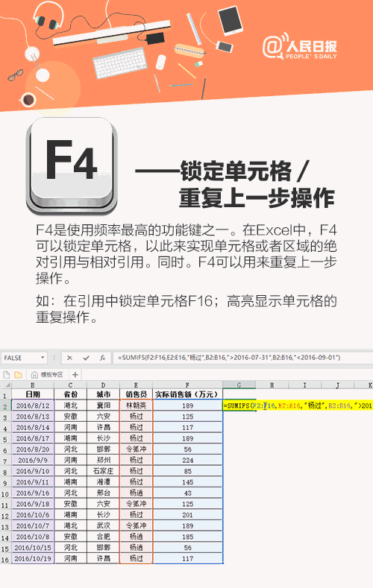373x588 pixels.
Task: Click the home icon beside 模板专区
Action: click(x=34, y=375)
